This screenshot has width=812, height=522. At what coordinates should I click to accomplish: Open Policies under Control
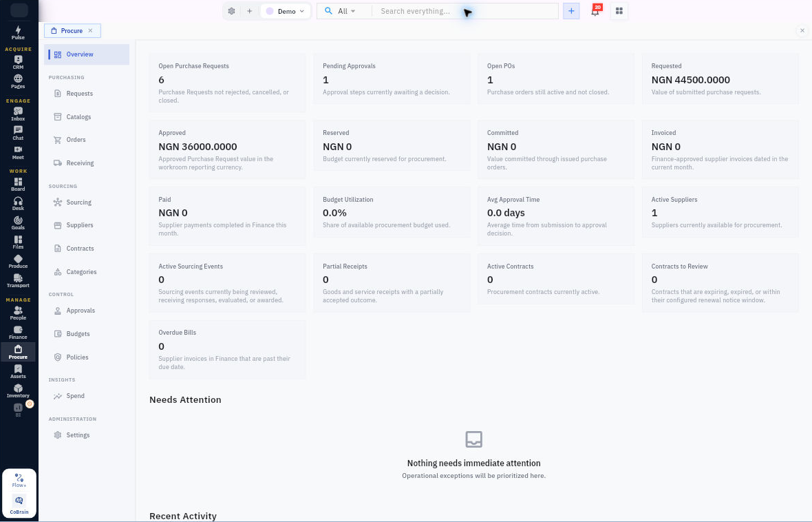tap(87, 357)
